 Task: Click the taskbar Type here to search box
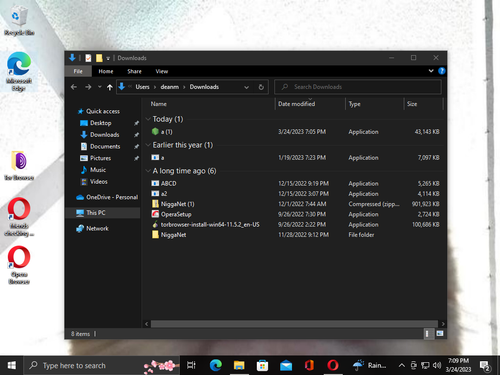pos(102,365)
